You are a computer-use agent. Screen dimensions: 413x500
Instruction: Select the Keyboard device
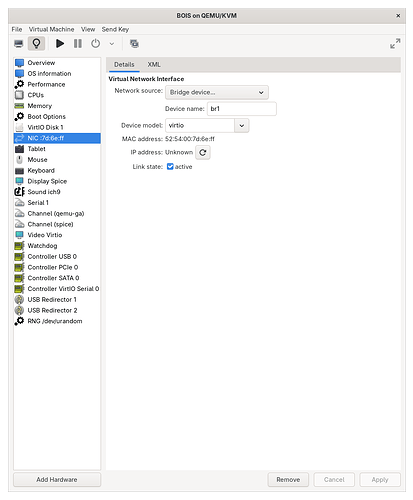tap(57, 170)
